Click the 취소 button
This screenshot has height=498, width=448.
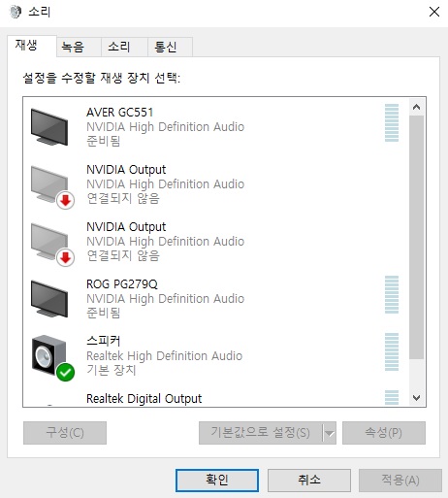point(309,481)
